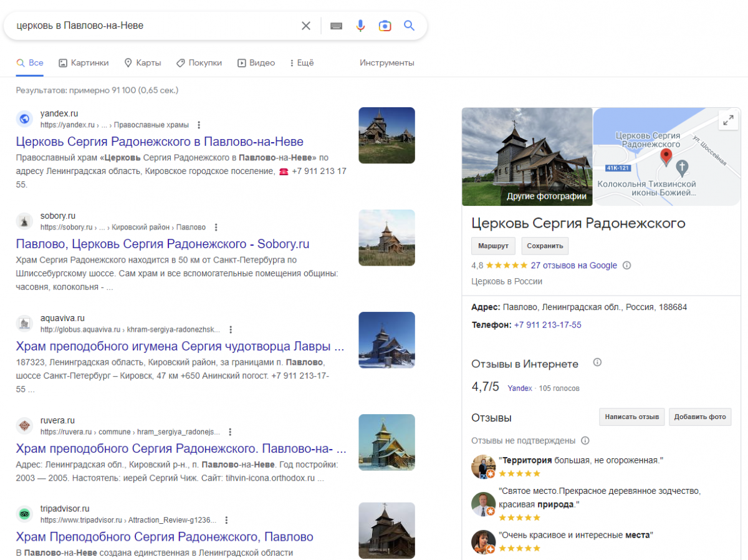Open the three-dot menu for the aquaviva.ru result

231,329
